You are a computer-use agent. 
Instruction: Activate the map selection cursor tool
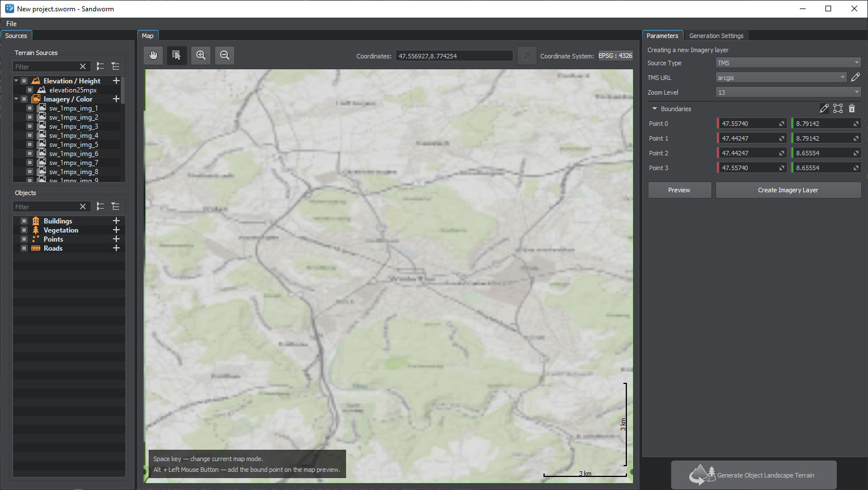(x=176, y=55)
